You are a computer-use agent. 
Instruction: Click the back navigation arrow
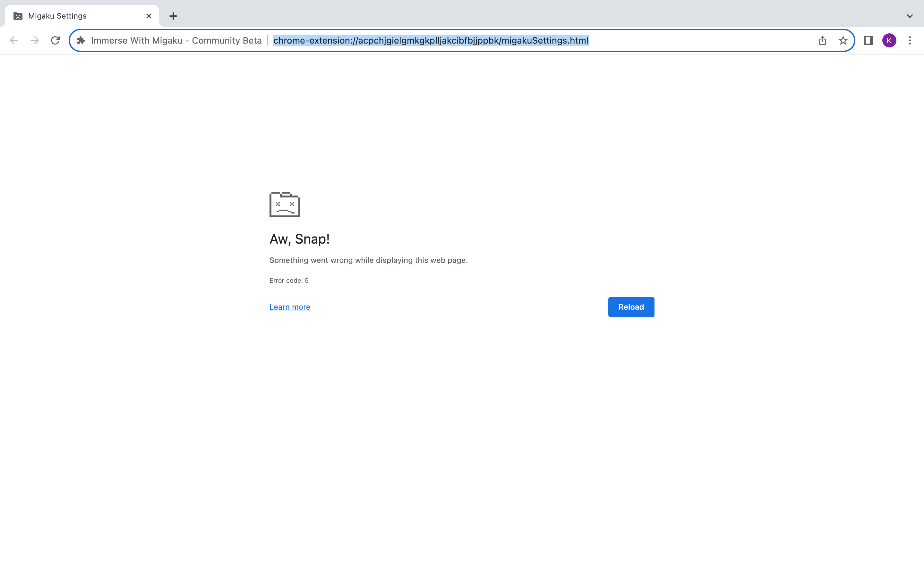pyautogui.click(x=14, y=40)
